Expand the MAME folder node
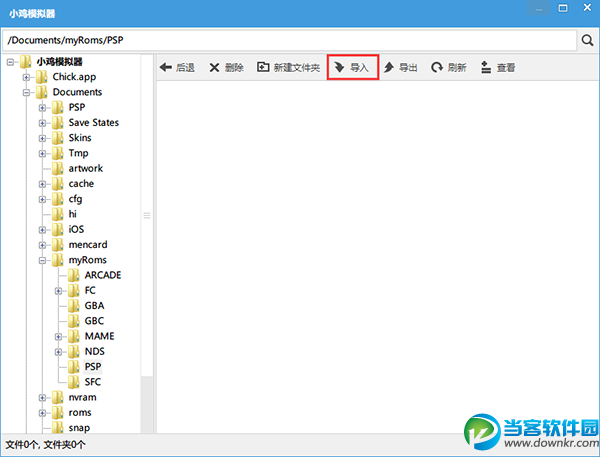Viewport: 600px width, 457px height. point(58,337)
